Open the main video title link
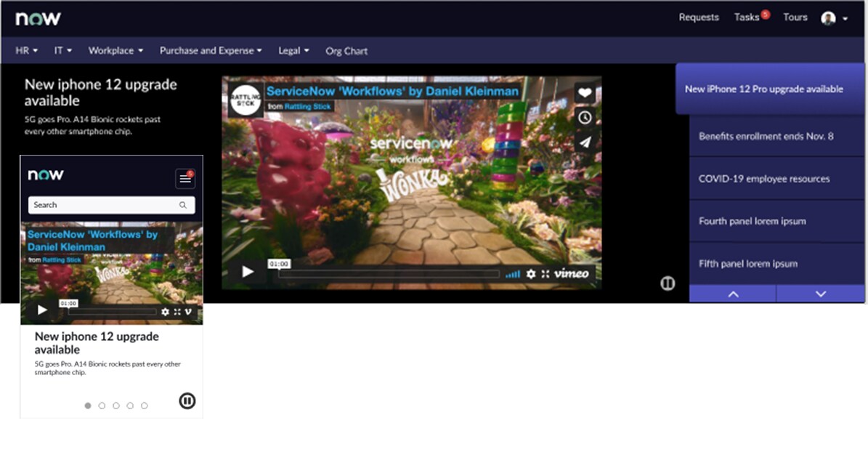This screenshot has height=471, width=868. tap(392, 91)
